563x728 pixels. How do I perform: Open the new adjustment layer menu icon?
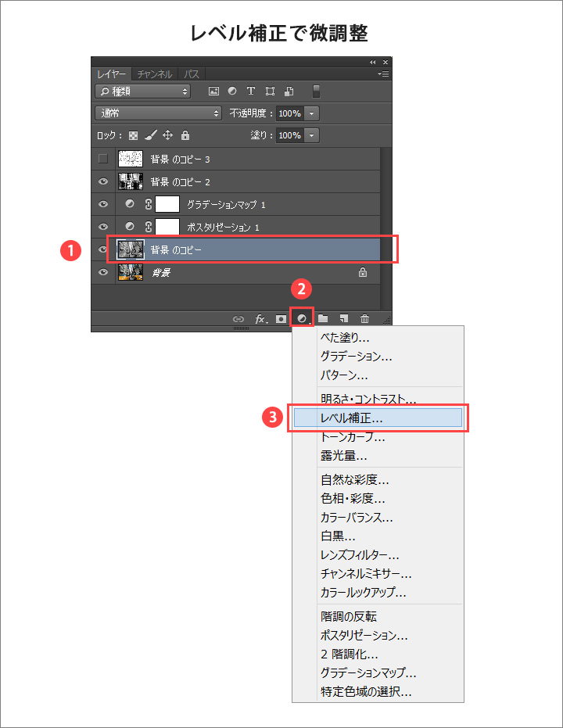(302, 318)
